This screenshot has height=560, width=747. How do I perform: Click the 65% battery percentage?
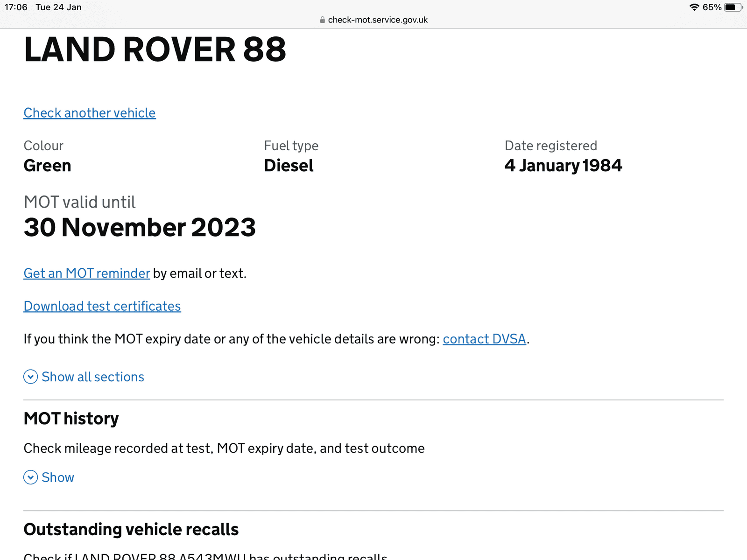click(712, 7)
